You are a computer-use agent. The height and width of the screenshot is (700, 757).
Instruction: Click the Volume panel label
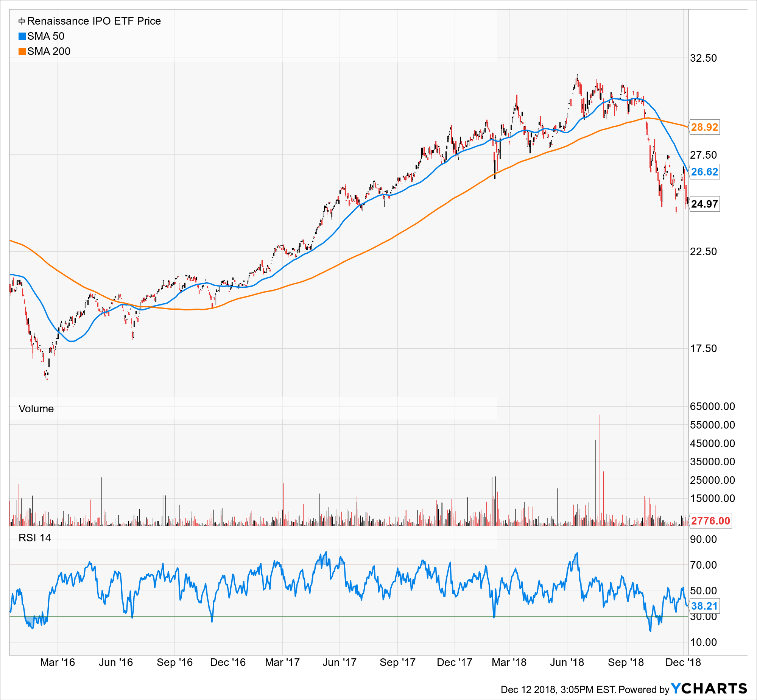click(36, 409)
